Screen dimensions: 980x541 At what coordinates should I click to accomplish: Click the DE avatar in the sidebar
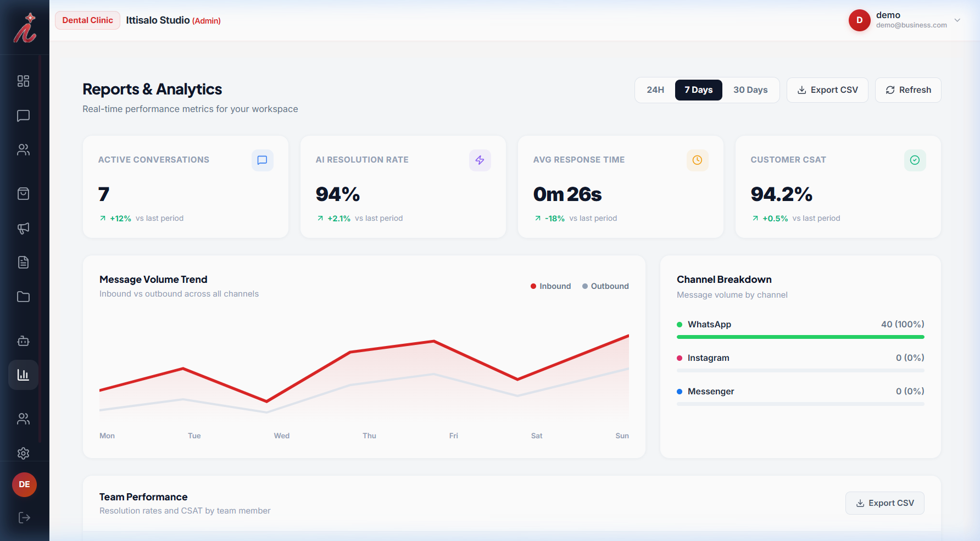coord(24,484)
